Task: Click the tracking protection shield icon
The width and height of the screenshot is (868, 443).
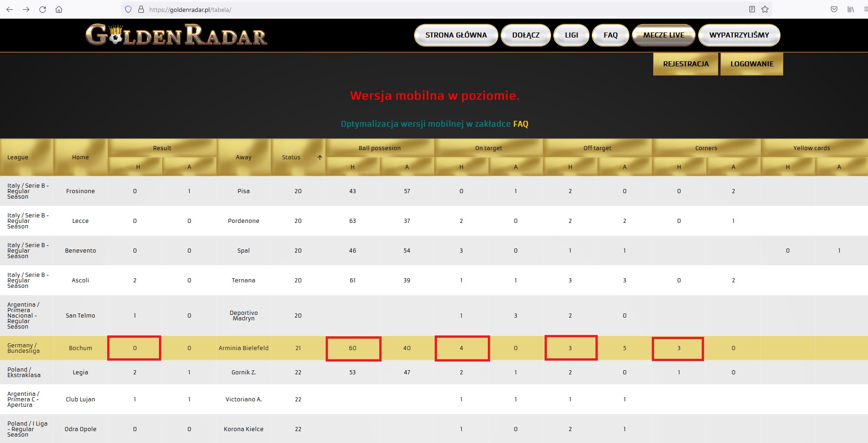Action: 128,9
